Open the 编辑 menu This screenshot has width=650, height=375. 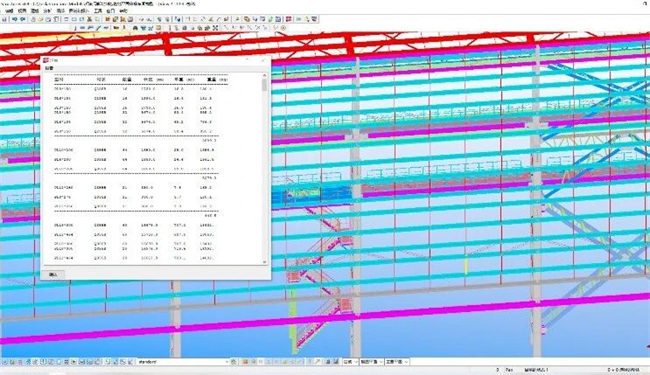coord(9,11)
